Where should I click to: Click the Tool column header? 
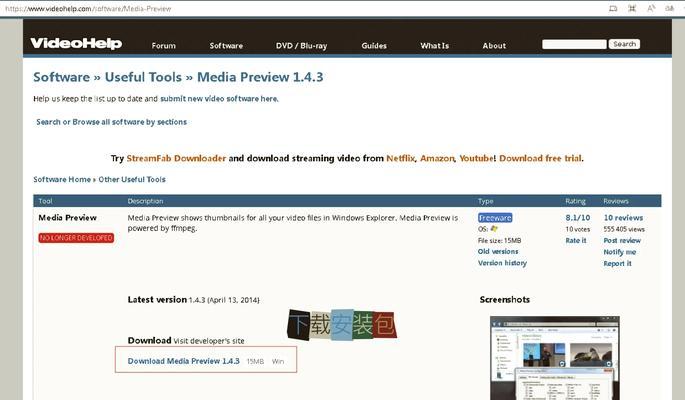click(45, 201)
